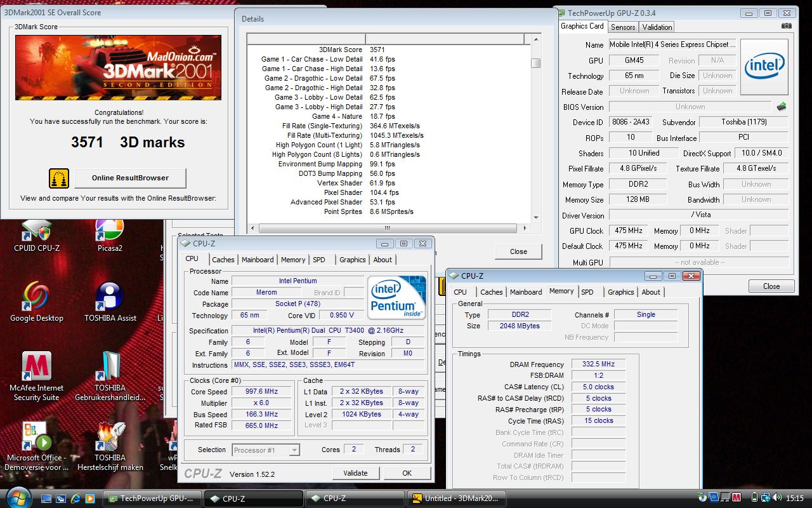Click the Online ResultBrowser button
The width and height of the screenshot is (812, 508).
click(x=130, y=178)
